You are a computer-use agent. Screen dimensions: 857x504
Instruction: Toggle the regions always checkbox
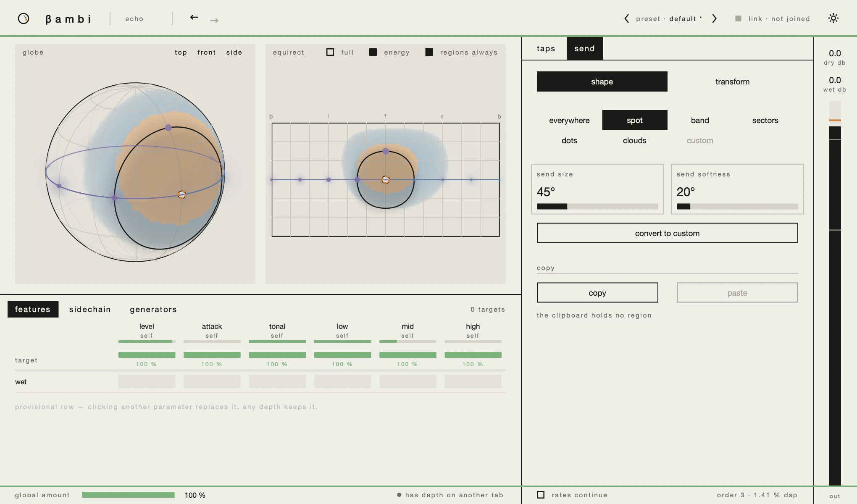429,52
